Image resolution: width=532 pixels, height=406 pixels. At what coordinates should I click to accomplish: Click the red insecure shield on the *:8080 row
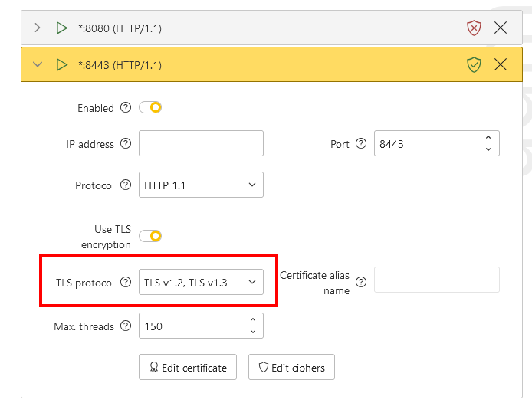click(x=474, y=28)
